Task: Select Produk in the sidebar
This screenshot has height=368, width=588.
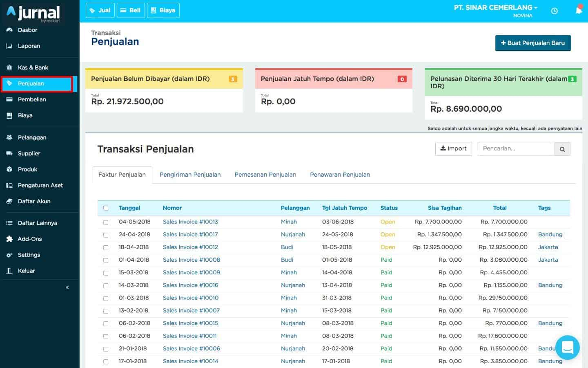Action: tap(27, 169)
